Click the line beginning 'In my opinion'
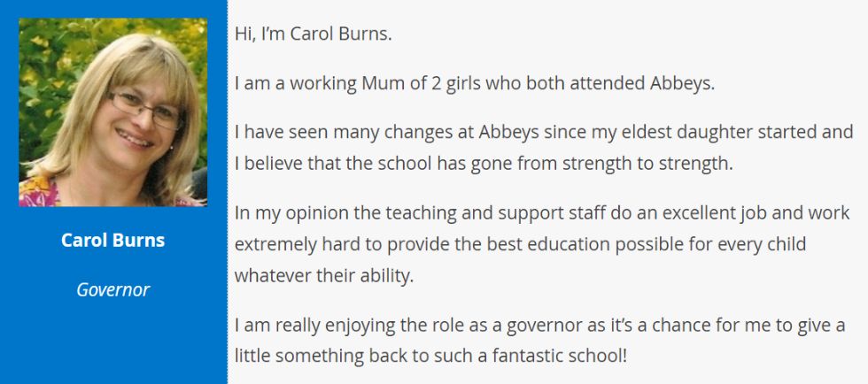 (542, 213)
